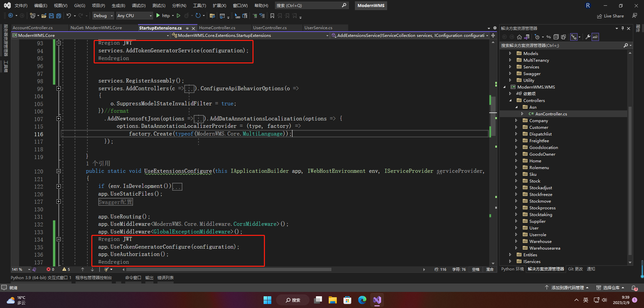The image size is (644, 308).
Task: Click the Restart blue circular arrow icon
Action: click(198, 16)
